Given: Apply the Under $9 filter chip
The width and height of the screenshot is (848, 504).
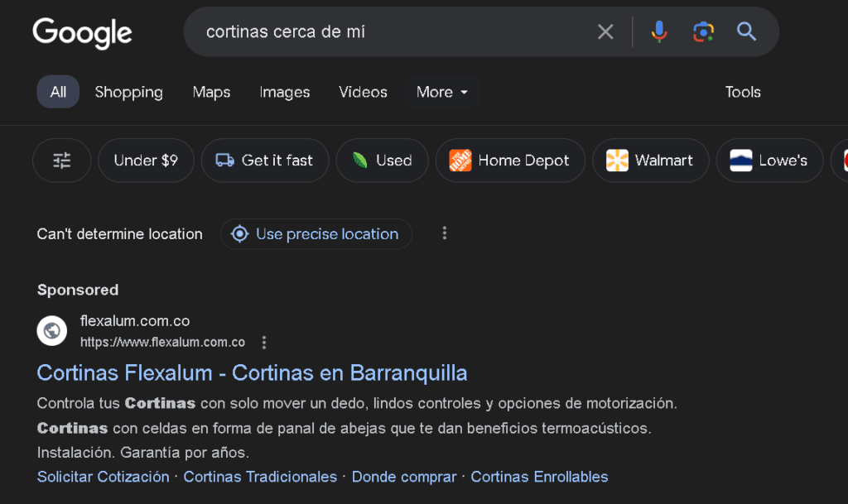Looking at the screenshot, I should click(x=146, y=161).
